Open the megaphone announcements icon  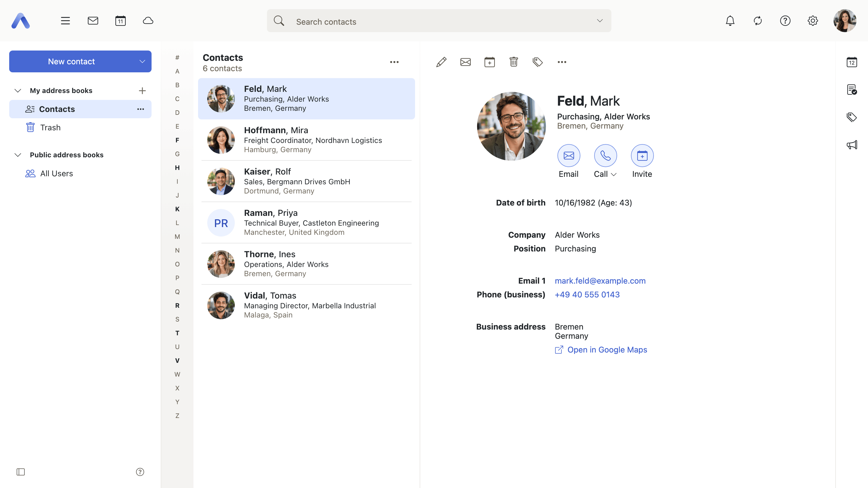click(851, 145)
